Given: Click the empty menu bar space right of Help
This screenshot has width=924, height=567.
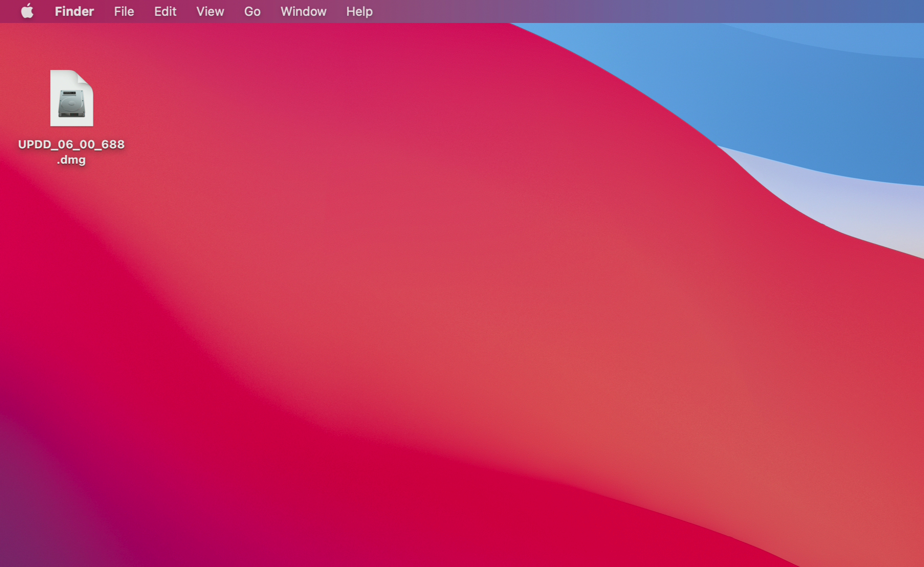Looking at the screenshot, I should [x=622, y=11].
